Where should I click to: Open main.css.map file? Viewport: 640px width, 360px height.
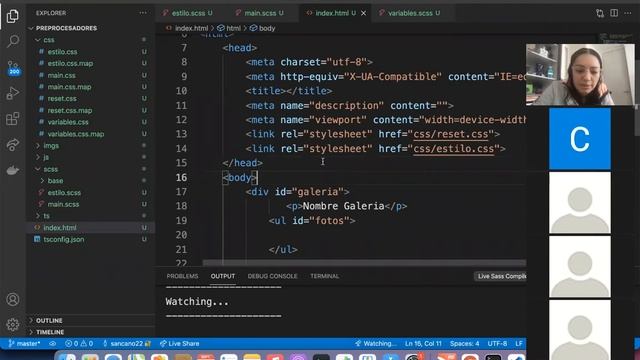tap(69, 87)
